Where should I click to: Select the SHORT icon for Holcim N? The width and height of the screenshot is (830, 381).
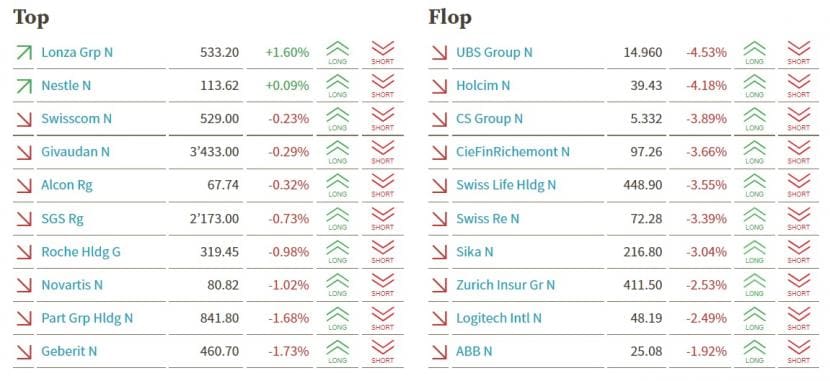coord(799,86)
